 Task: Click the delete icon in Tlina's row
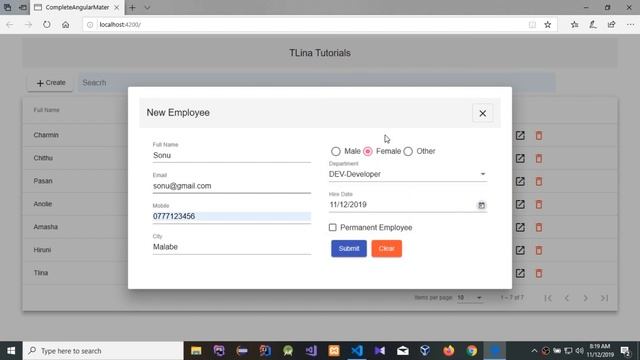pos(539,273)
